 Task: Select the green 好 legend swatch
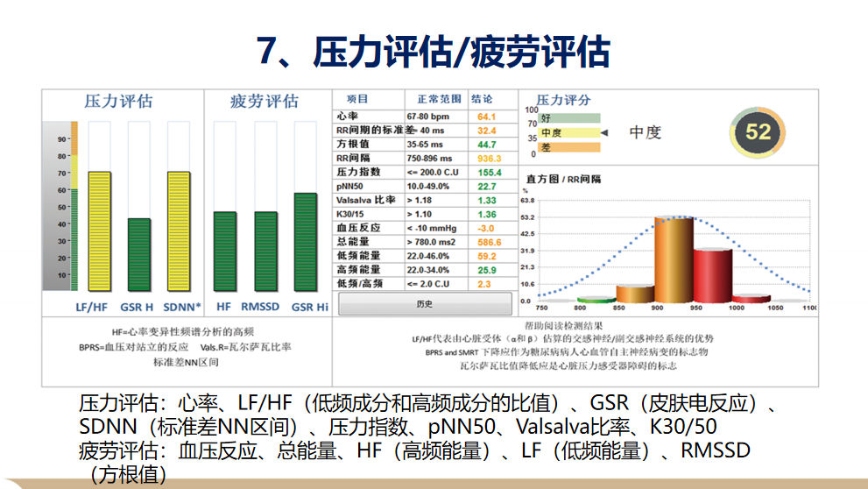tap(568, 117)
